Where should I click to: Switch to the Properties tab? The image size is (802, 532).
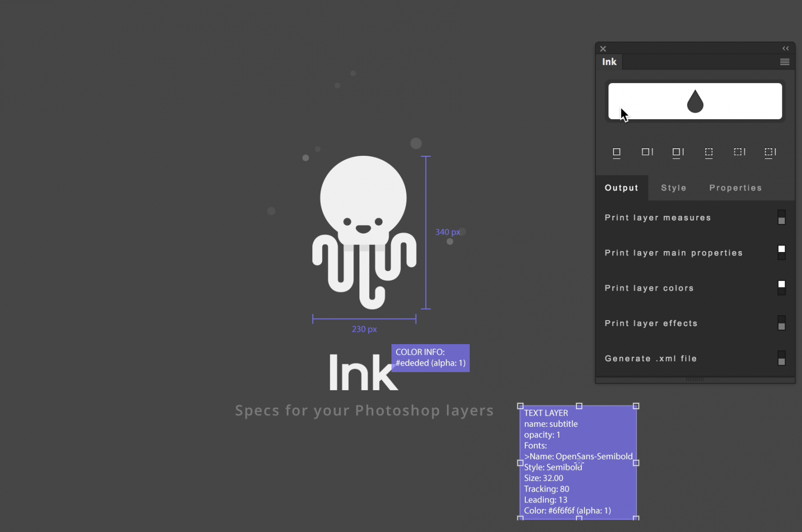coord(735,187)
